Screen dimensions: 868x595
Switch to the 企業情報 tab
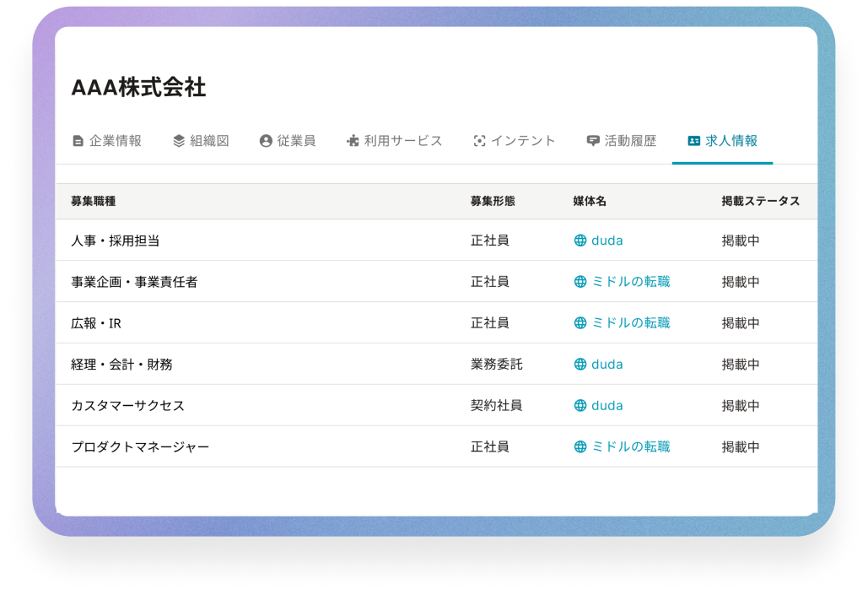[x=116, y=141]
